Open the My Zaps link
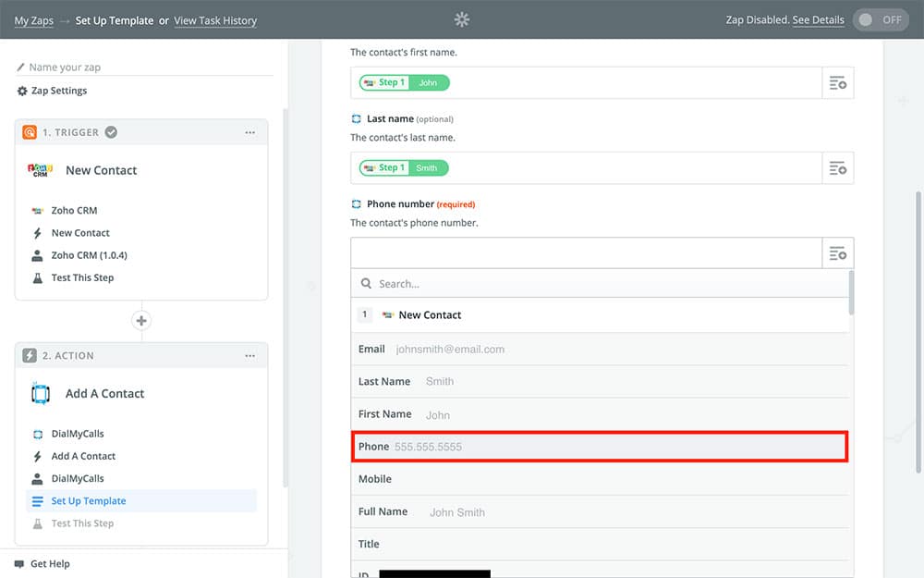 (34, 20)
